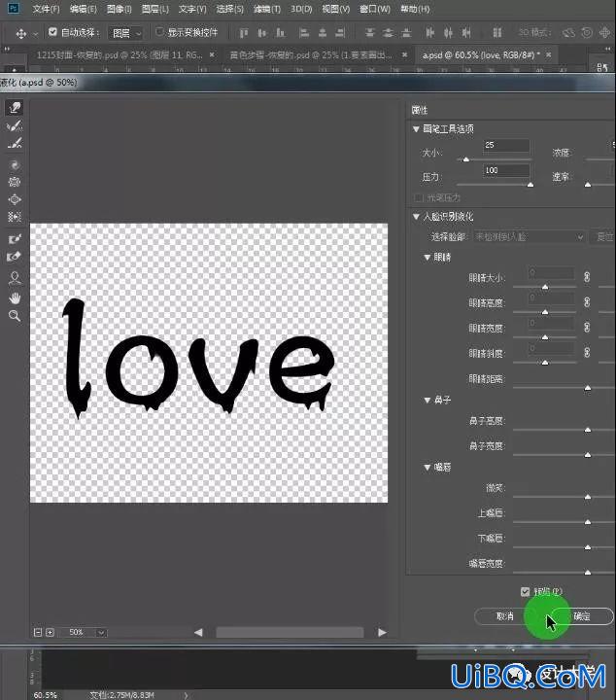The image size is (616, 700).
Task: Open the Move tool preset picker arrow
Action: 35,34
